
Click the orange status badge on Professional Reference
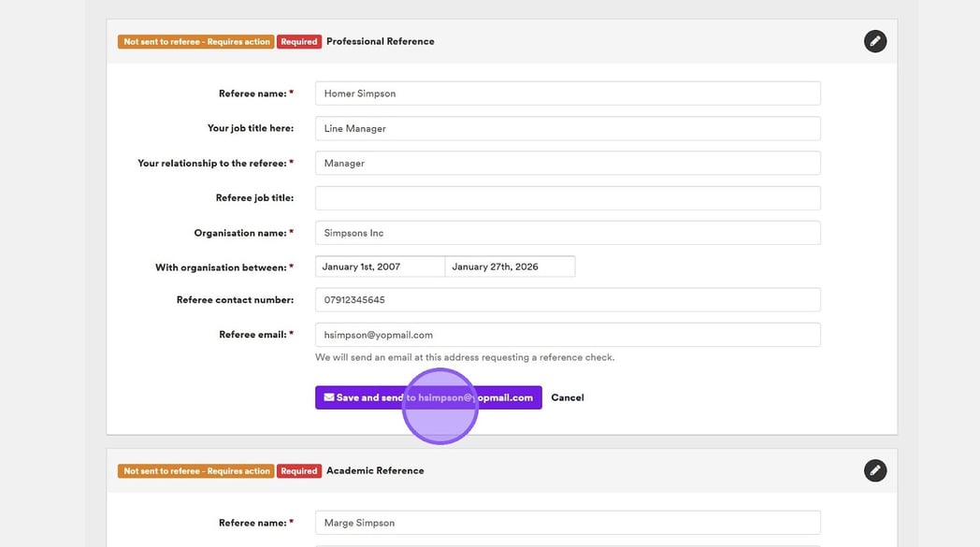195,42
